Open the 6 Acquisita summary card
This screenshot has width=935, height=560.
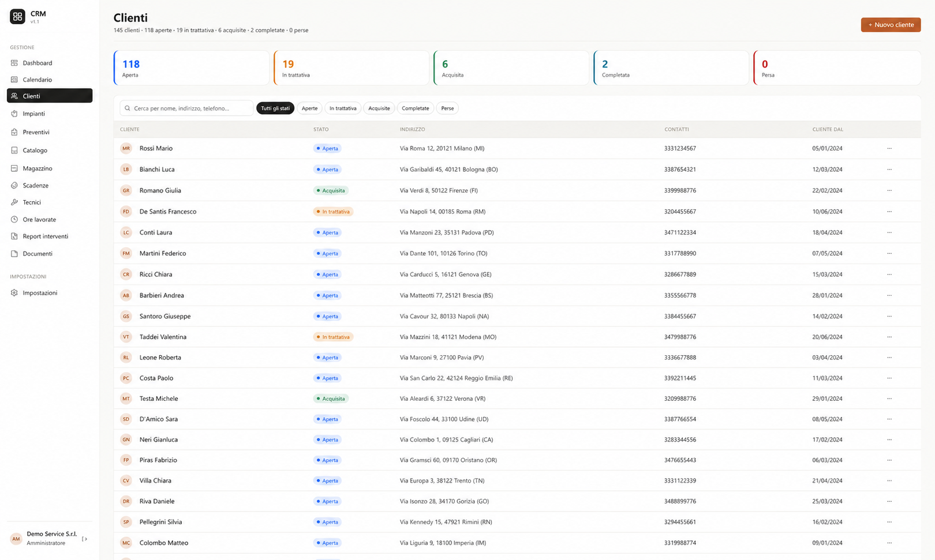coord(511,68)
